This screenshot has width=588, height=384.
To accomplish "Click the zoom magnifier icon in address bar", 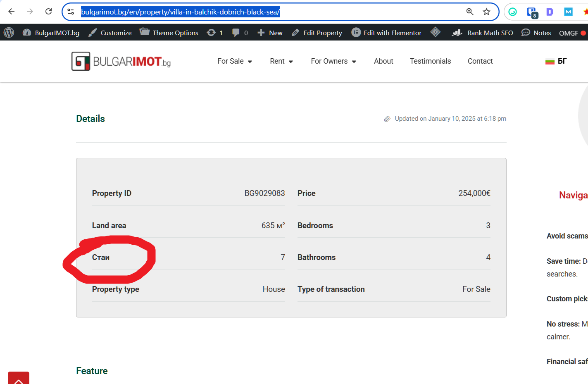I will click(470, 12).
